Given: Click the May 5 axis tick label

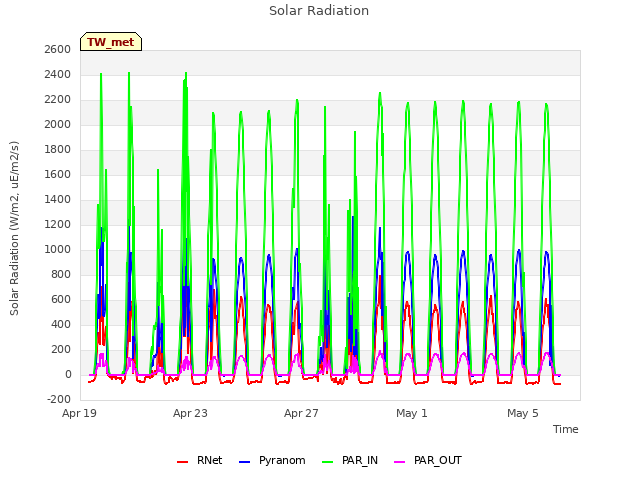Looking at the screenshot, I should pos(523,413).
